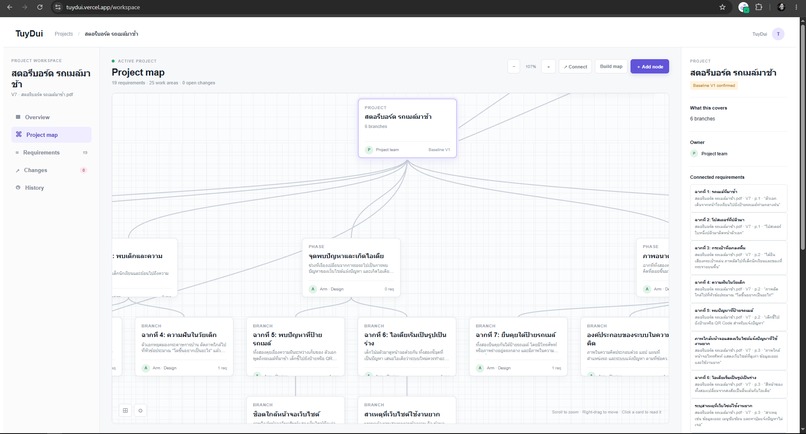The width and height of the screenshot is (806, 434).
Task: Click the Build map button
Action: click(611, 66)
